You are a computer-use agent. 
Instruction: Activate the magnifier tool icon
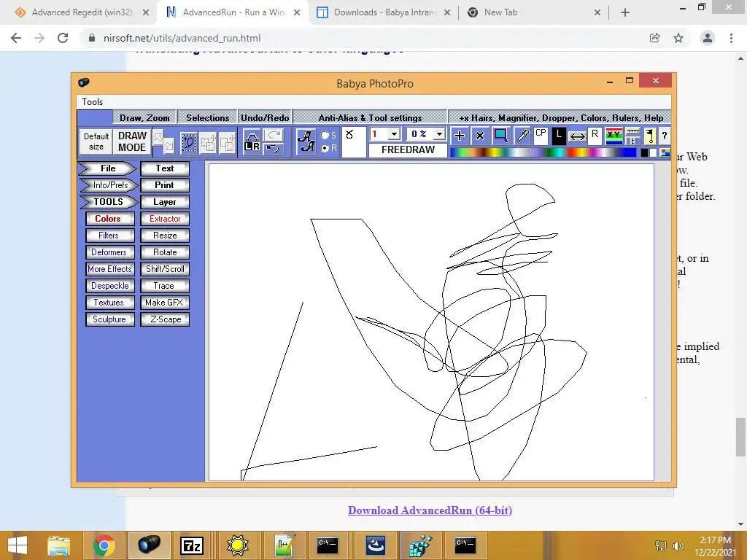click(500, 136)
